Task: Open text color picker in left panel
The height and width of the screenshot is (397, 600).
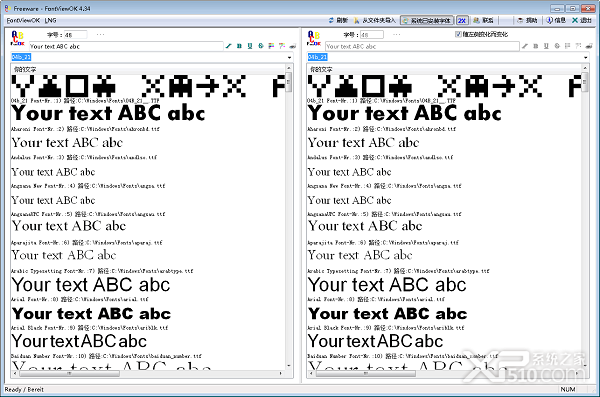Action: [271, 46]
